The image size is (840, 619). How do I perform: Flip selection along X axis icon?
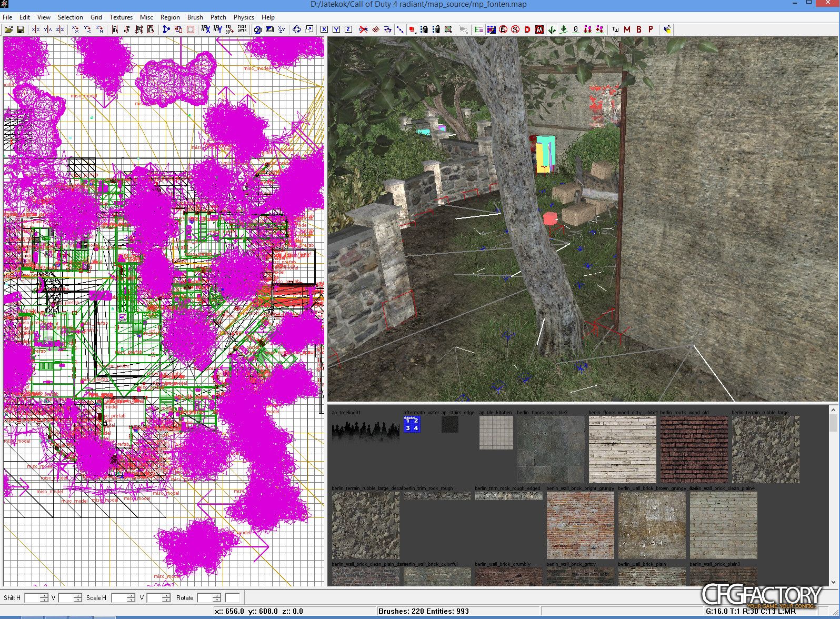tap(36, 29)
